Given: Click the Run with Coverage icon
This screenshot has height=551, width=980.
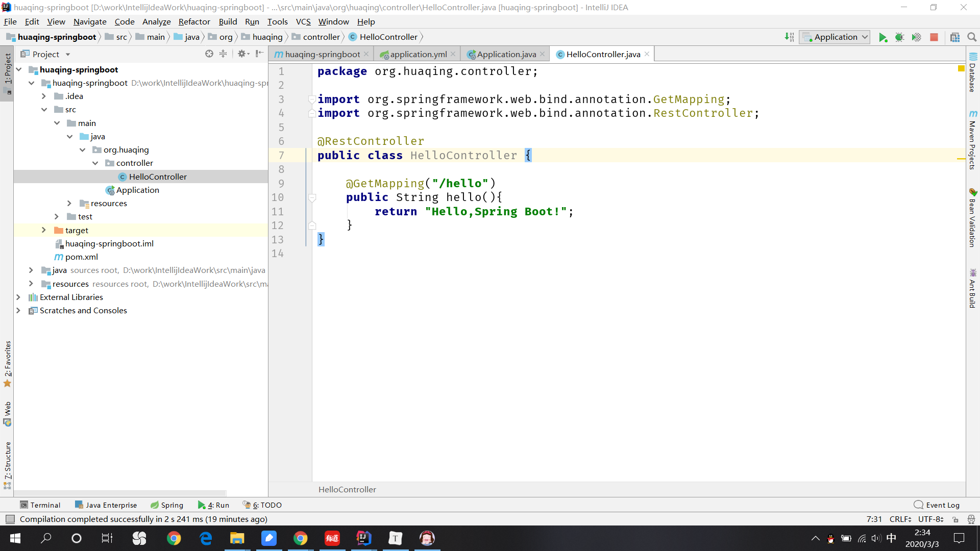Looking at the screenshot, I should click(917, 37).
